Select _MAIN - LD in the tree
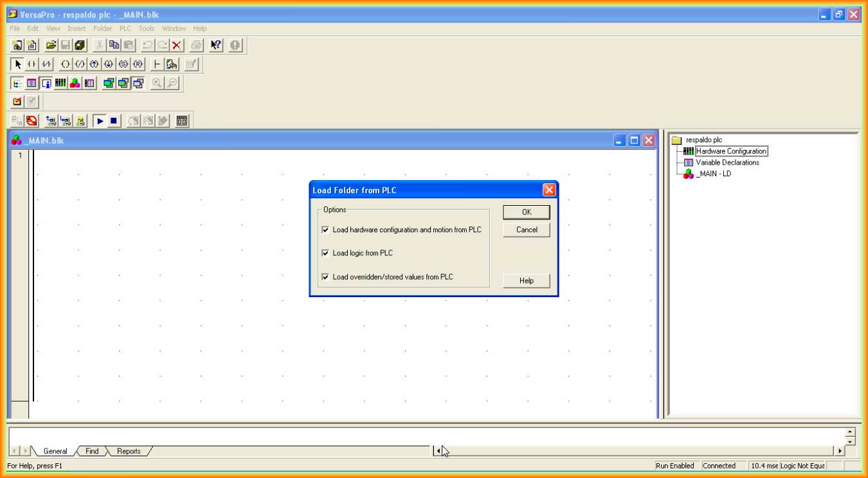The height and width of the screenshot is (478, 868). (x=713, y=174)
